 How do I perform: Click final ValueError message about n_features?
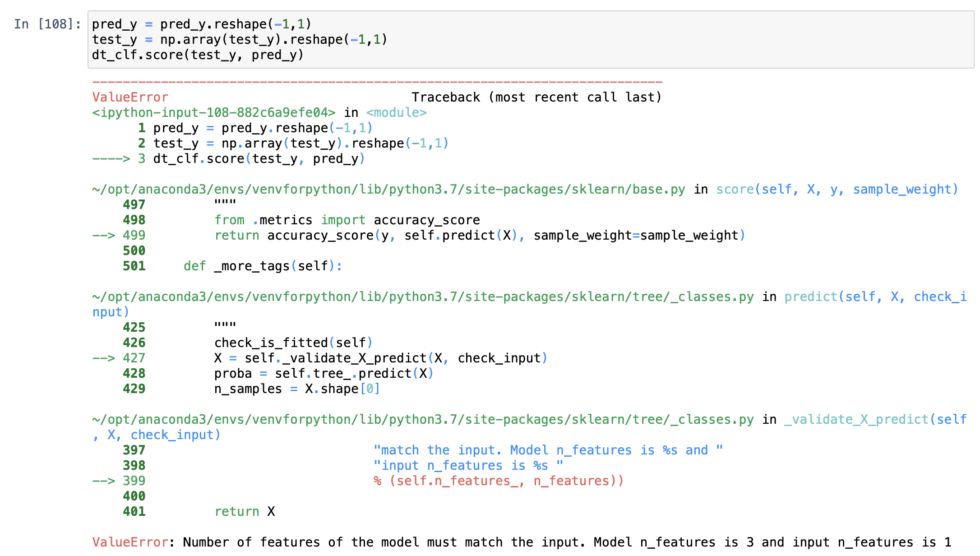click(522, 542)
